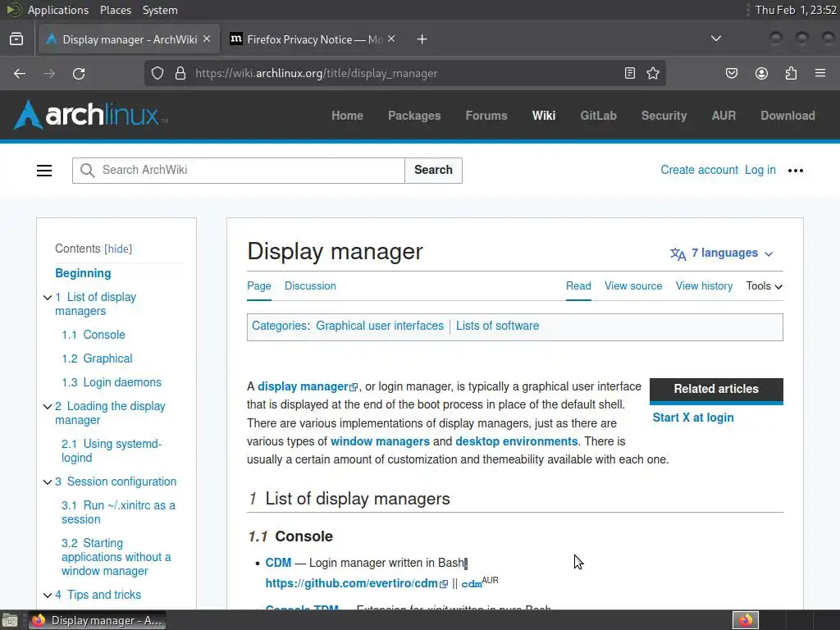Click the Firefox tray icon in bottom panel
Screen dimensions: 840x630
pyautogui.click(x=746, y=620)
